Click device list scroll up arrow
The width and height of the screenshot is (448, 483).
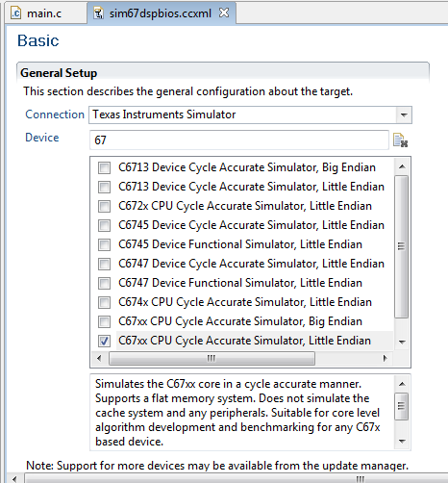[402, 166]
